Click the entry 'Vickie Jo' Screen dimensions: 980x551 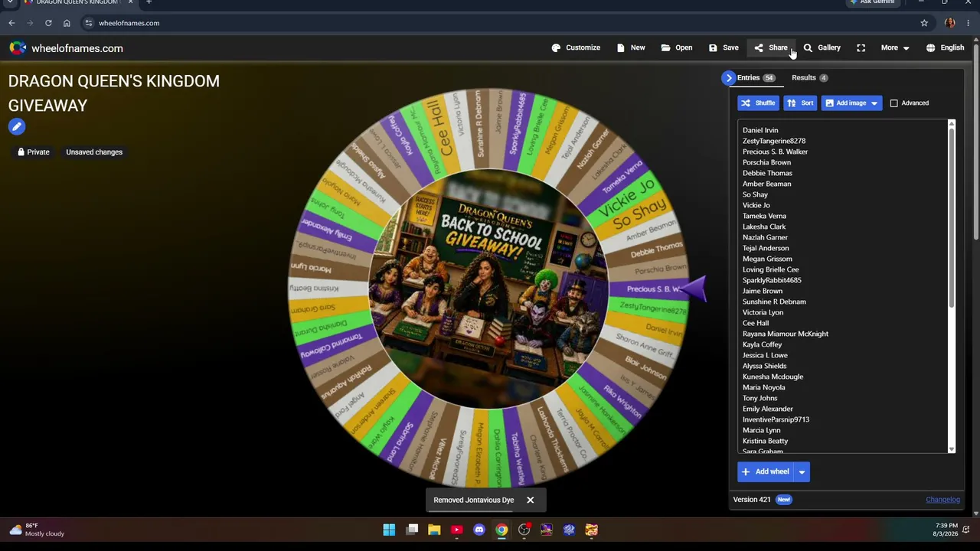click(756, 205)
